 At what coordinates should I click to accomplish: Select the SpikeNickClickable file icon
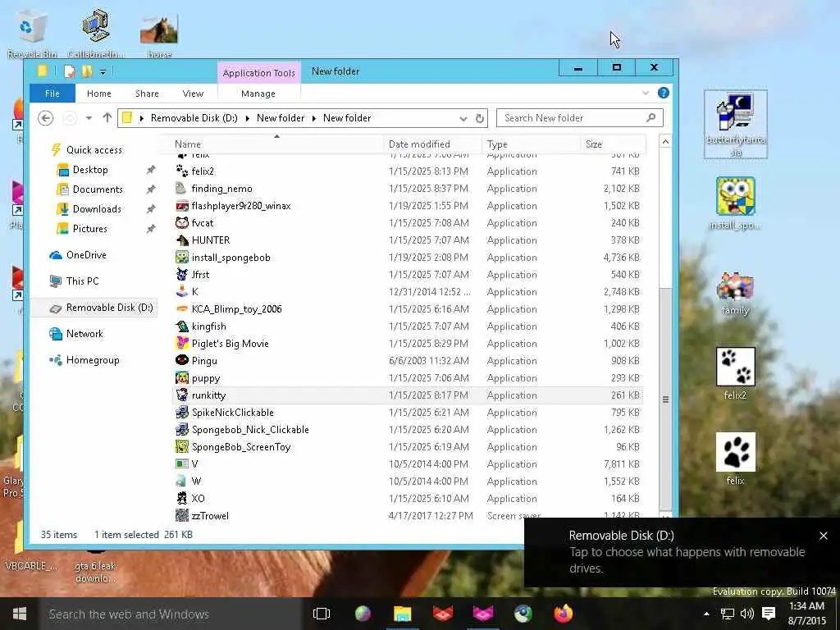pyautogui.click(x=182, y=413)
